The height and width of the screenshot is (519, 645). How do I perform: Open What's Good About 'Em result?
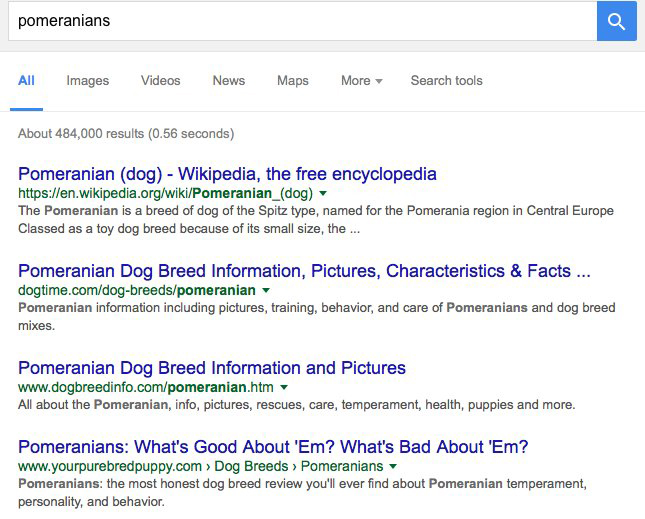click(x=273, y=447)
